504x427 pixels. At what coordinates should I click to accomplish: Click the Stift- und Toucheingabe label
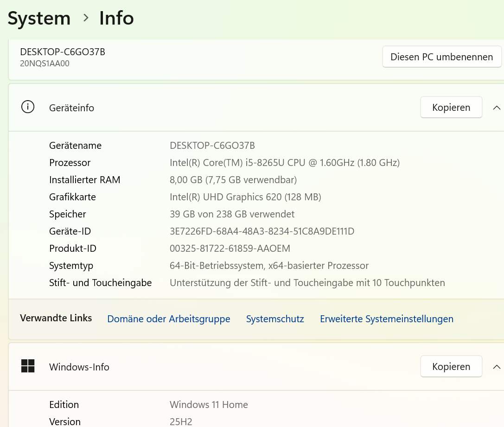(100, 283)
